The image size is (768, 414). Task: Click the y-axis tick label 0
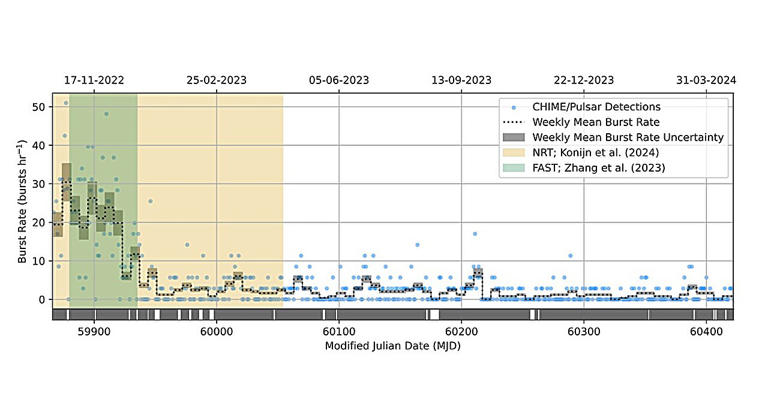point(42,299)
